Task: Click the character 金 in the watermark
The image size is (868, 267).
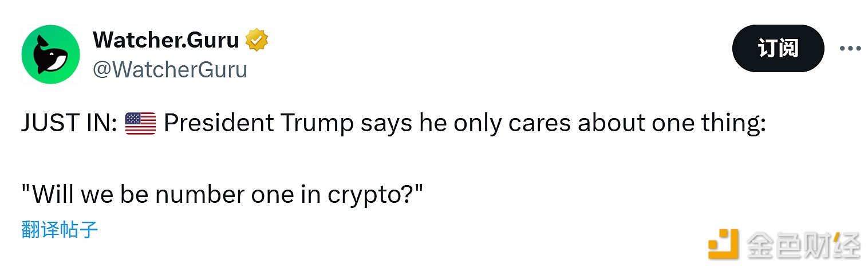Action: (x=760, y=245)
